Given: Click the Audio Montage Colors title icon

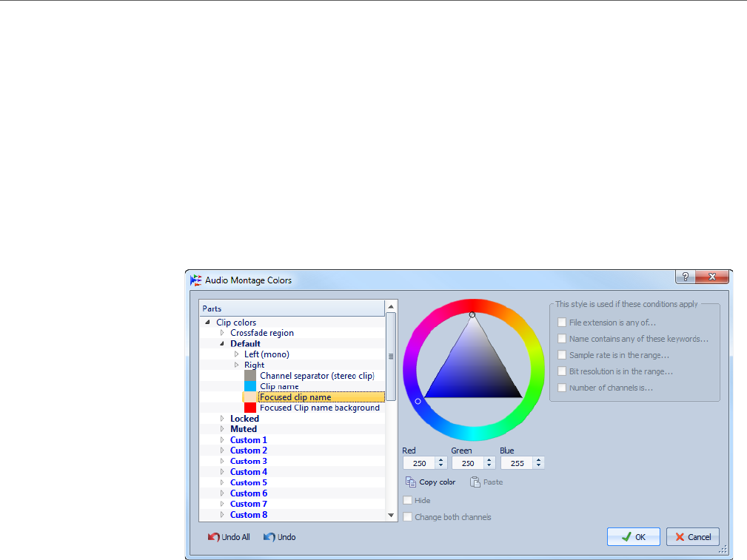Looking at the screenshot, I should (195, 280).
